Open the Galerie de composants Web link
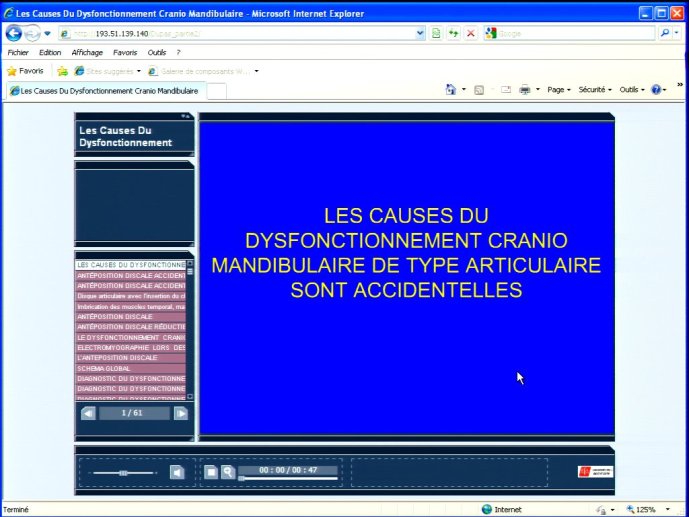The height and width of the screenshot is (517, 689). [x=199, y=71]
